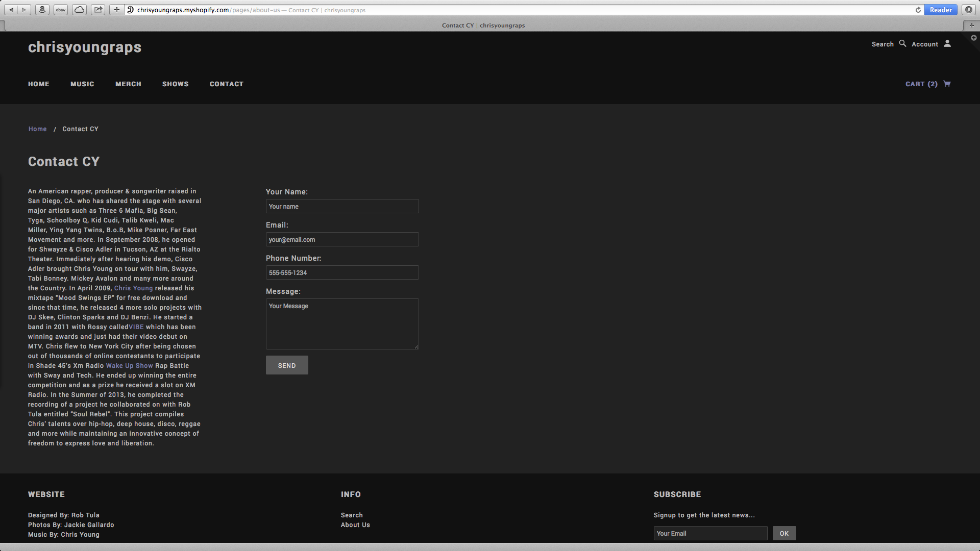980x551 pixels.
Task: Open the Downloads toolbar icon
Action: 968,10
